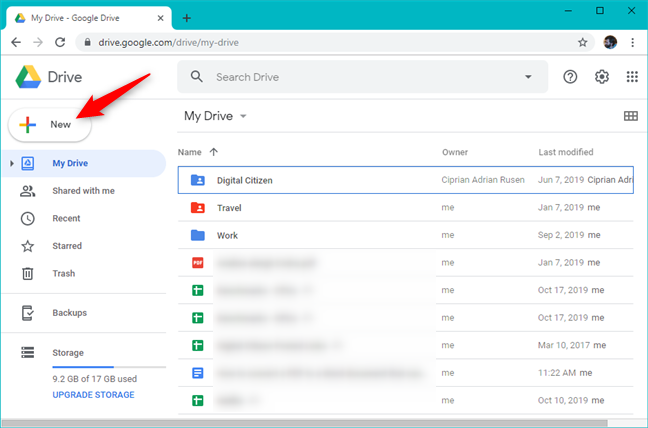This screenshot has width=648, height=428.
Task: Open the Storage section
Action: click(68, 353)
